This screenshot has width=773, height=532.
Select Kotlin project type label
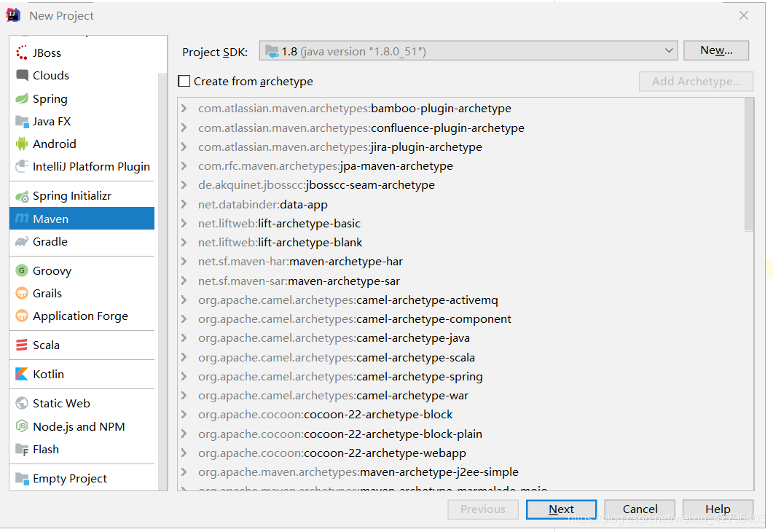pos(48,375)
